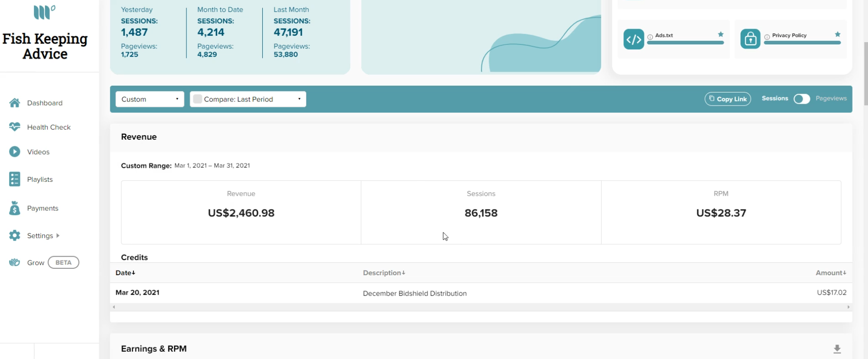Click the Credits heading

(134, 257)
